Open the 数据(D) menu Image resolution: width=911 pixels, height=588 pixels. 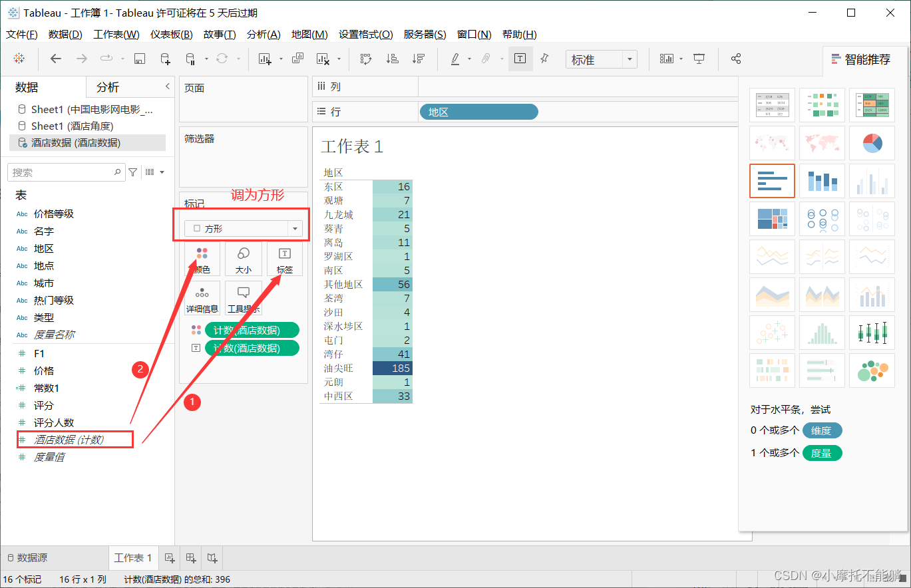[x=65, y=35]
